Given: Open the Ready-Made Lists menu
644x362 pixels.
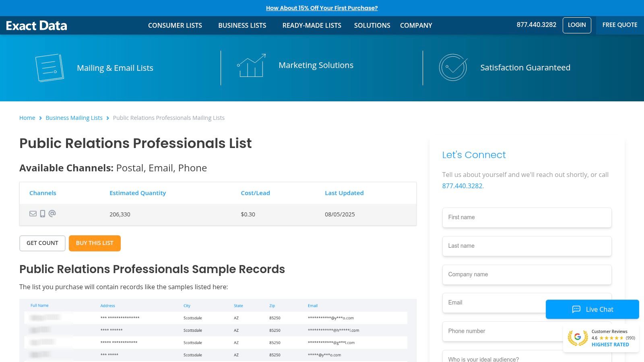Looking at the screenshot, I should [x=312, y=25].
